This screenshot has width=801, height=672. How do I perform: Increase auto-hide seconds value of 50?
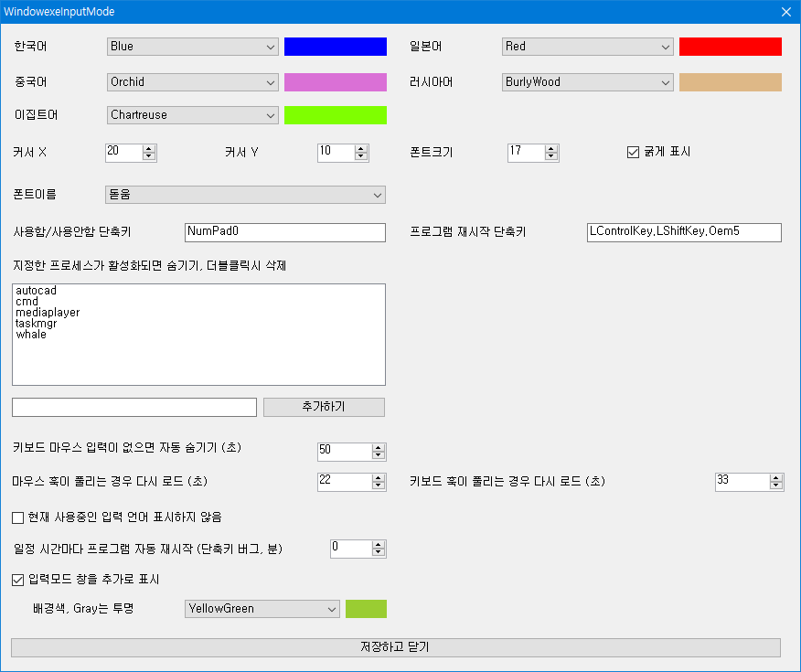(379, 448)
